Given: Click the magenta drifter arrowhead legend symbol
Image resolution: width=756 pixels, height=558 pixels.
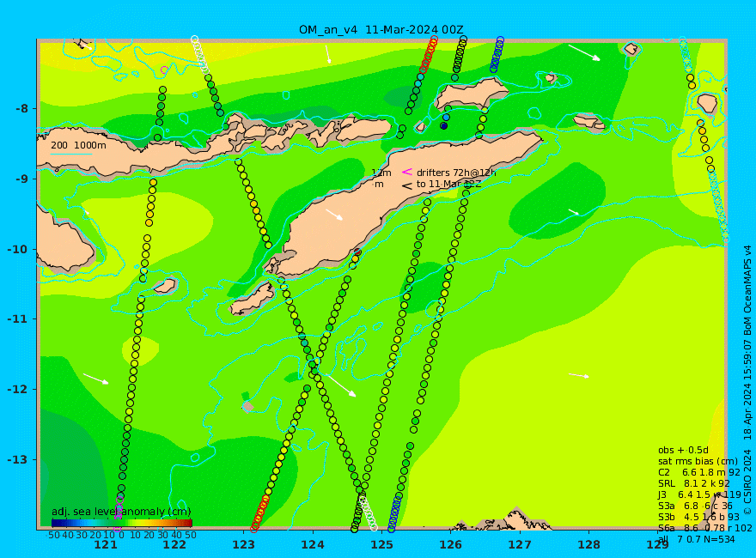Looking at the screenshot, I should 407,172.
